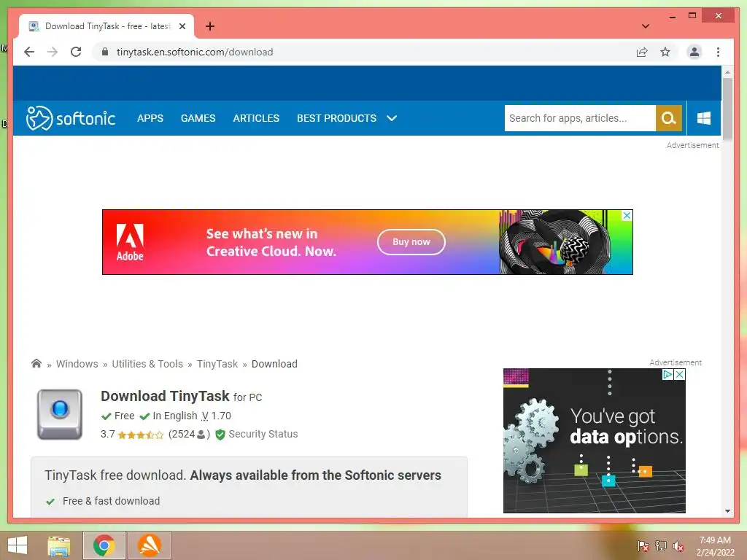Reload the page with the refresh icon
The width and height of the screenshot is (747, 560).
click(76, 52)
